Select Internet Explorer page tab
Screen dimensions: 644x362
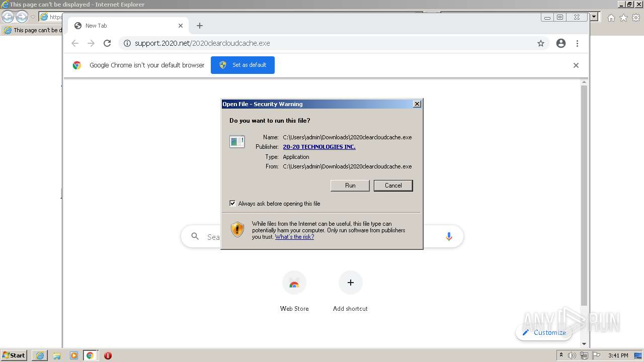pyautogui.click(x=33, y=30)
